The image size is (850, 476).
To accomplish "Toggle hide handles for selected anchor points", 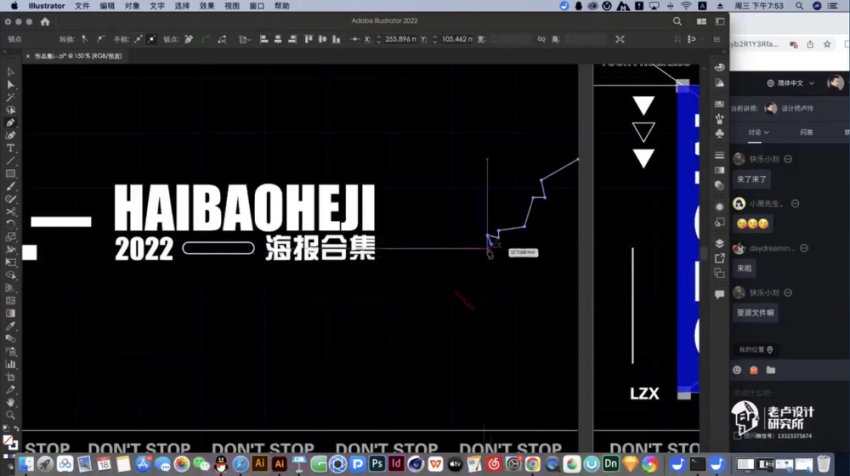I will (152, 39).
